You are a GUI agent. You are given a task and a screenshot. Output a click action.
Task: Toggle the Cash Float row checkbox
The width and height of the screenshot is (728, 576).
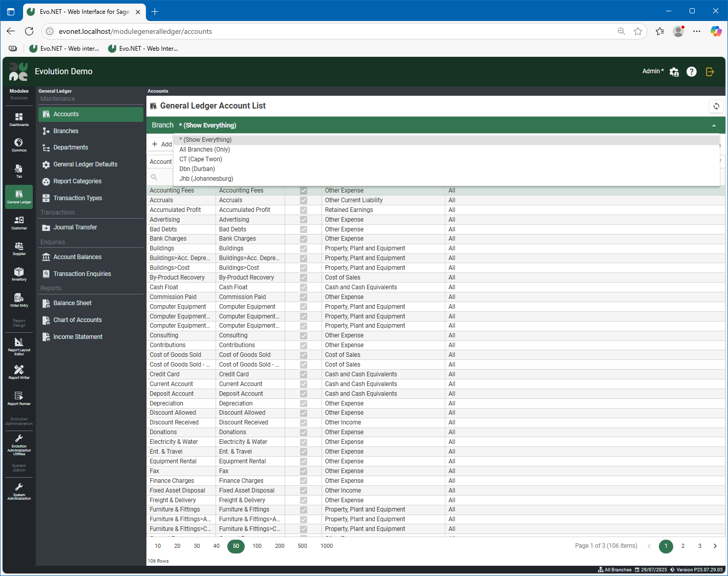304,287
